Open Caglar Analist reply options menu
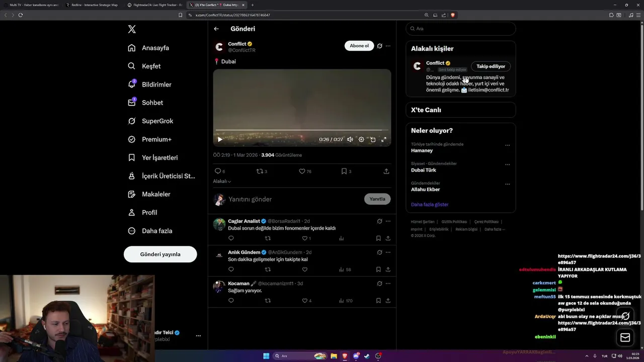Viewport: 644px width, 362px height. click(x=388, y=221)
